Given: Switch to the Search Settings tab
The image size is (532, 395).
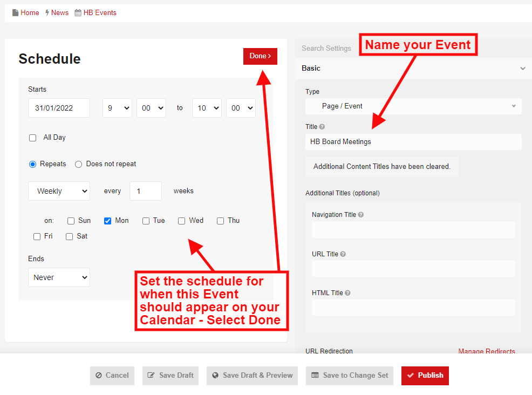Looking at the screenshot, I should pos(326,48).
